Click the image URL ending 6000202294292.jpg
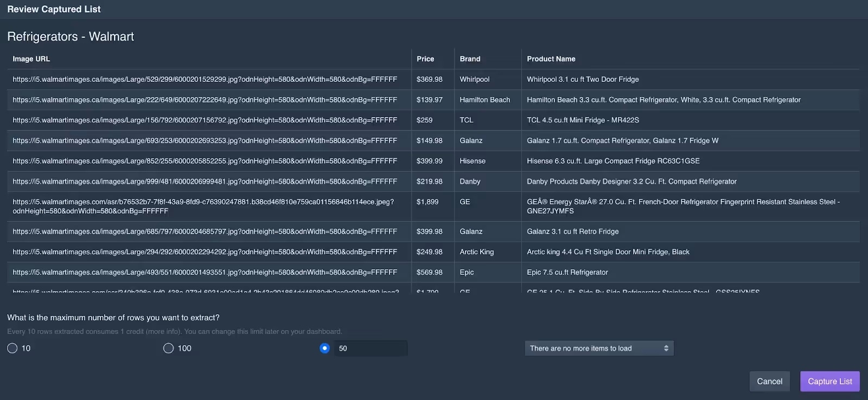 (x=205, y=252)
